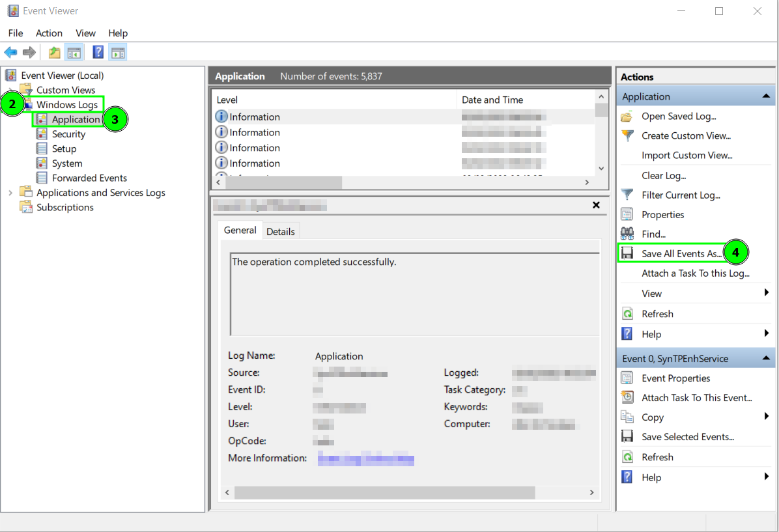
Task: Select the Open Saved Log icon in Actions
Action: point(628,116)
